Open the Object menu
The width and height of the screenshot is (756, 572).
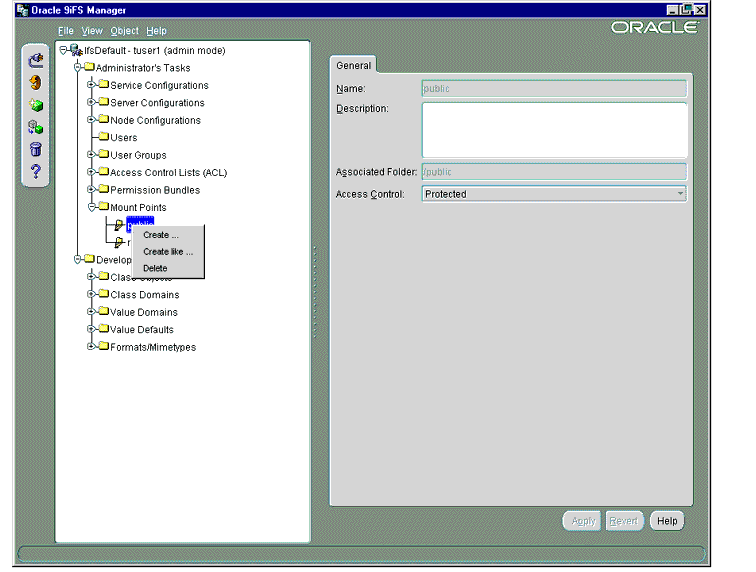(124, 30)
